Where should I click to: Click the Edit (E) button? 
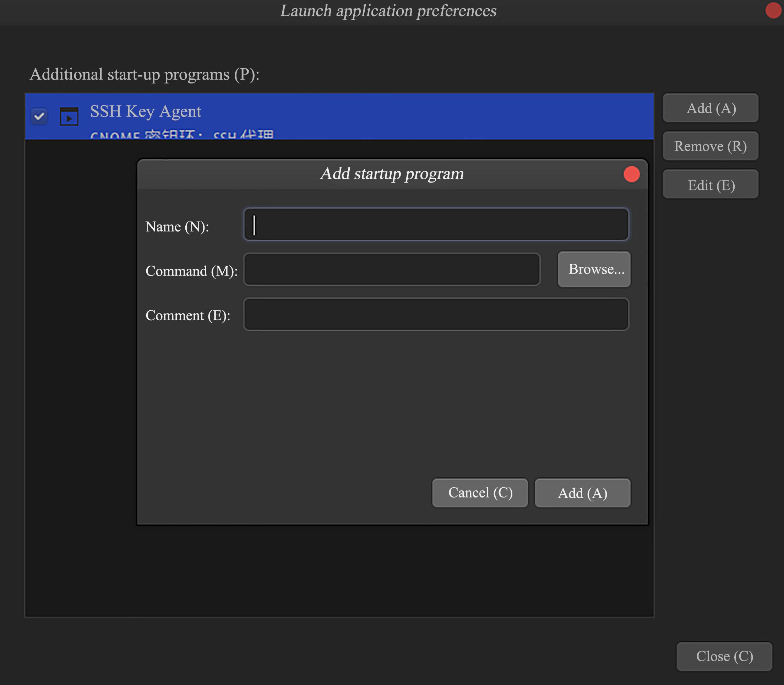pos(710,184)
